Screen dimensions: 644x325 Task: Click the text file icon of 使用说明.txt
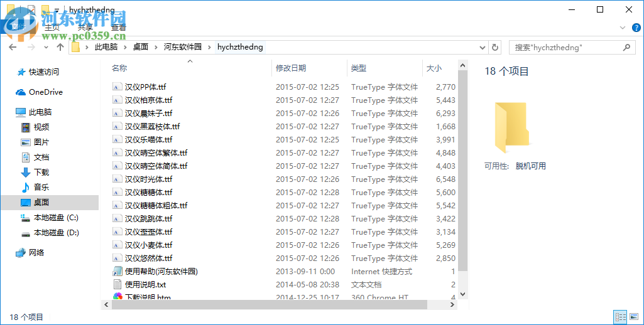point(117,284)
